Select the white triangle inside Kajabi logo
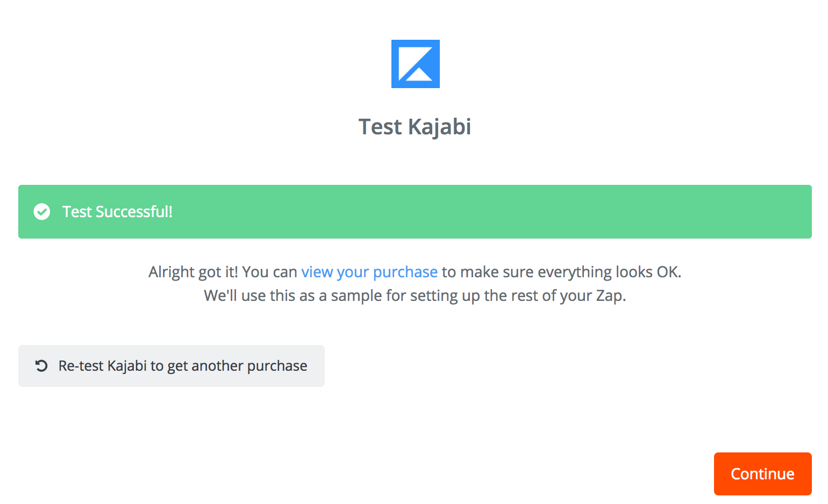 (419, 73)
